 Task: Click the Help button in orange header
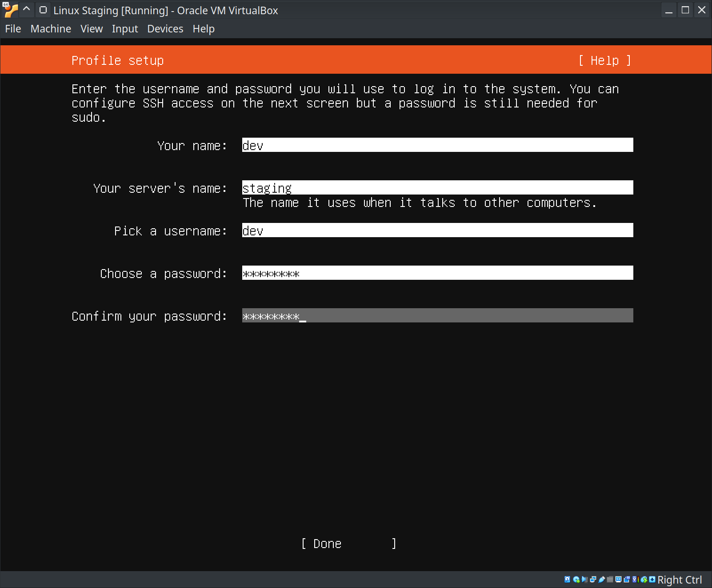tap(604, 60)
